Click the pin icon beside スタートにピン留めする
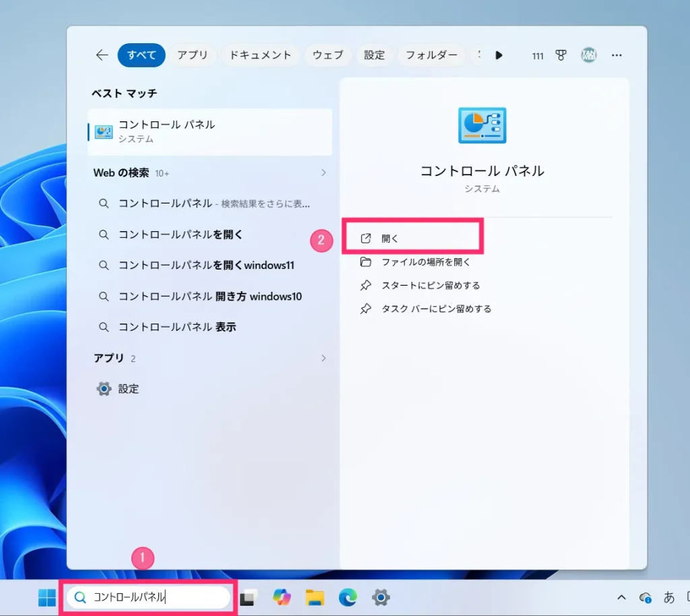 pyautogui.click(x=366, y=286)
